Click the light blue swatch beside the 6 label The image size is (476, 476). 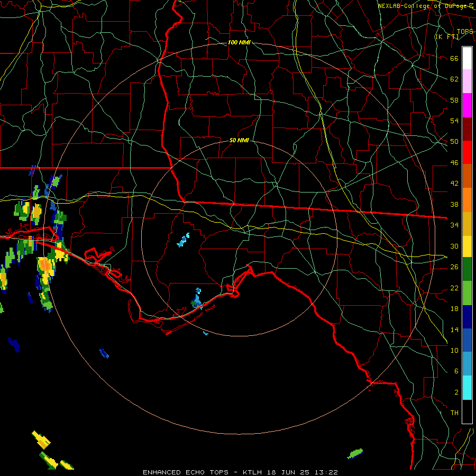(467, 364)
